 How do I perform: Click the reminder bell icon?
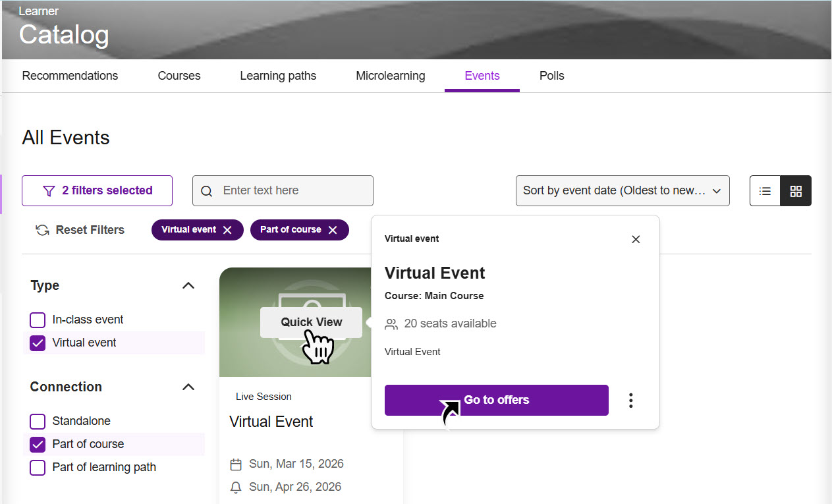coord(236,487)
